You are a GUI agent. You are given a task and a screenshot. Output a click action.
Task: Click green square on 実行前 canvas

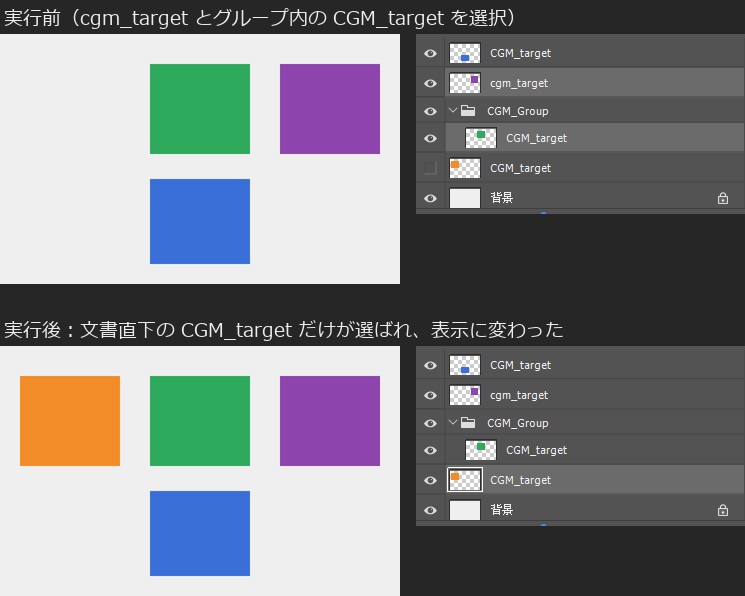(200, 109)
